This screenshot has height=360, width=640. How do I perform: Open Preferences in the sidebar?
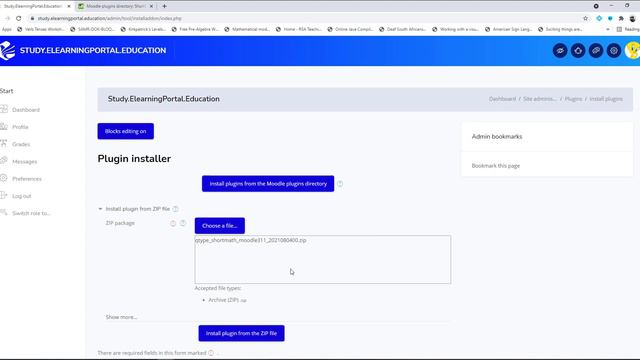tap(27, 179)
